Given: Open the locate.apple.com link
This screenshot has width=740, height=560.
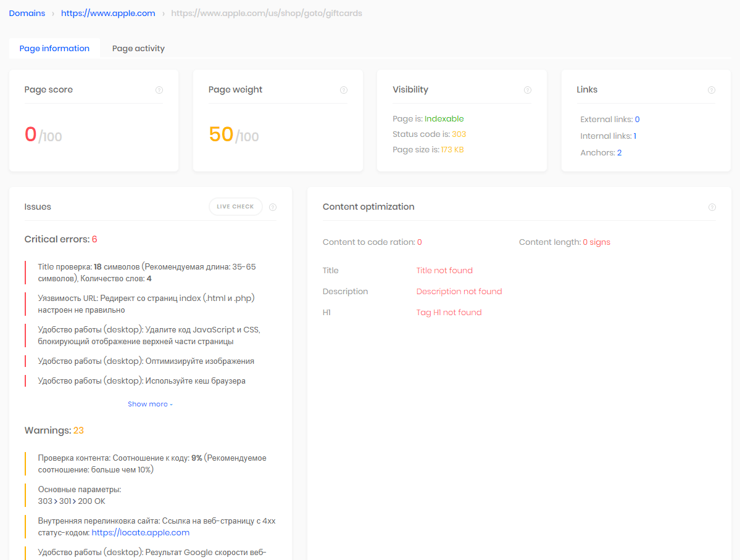Looking at the screenshot, I should (x=141, y=532).
